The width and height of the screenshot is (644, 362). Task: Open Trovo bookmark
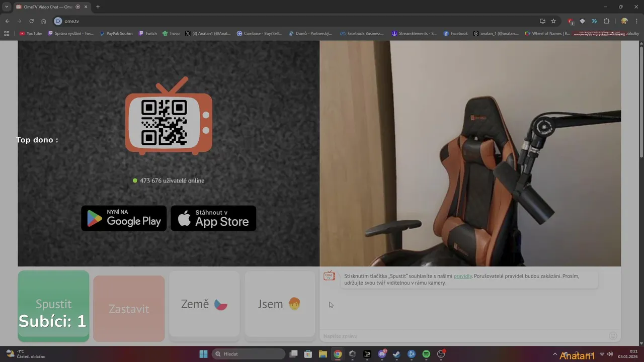coord(171,34)
